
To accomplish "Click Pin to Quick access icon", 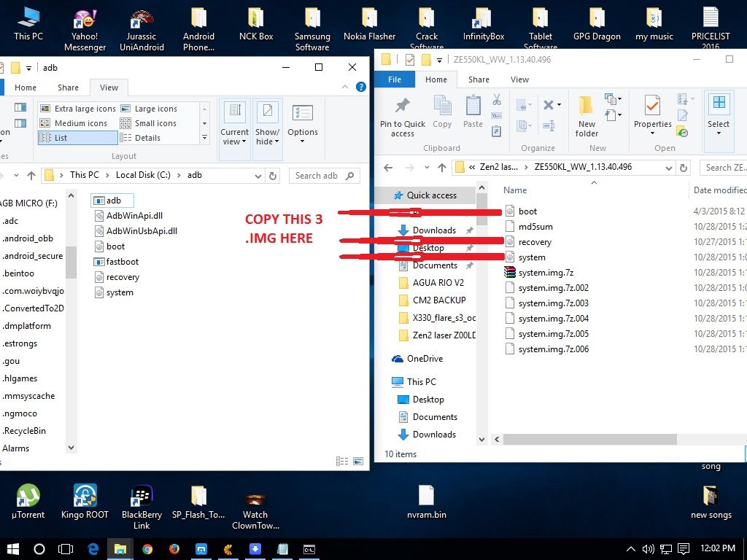I will (x=402, y=107).
